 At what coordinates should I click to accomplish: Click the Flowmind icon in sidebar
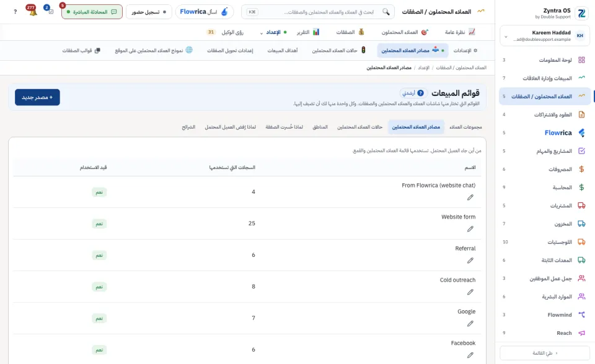click(x=581, y=314)
